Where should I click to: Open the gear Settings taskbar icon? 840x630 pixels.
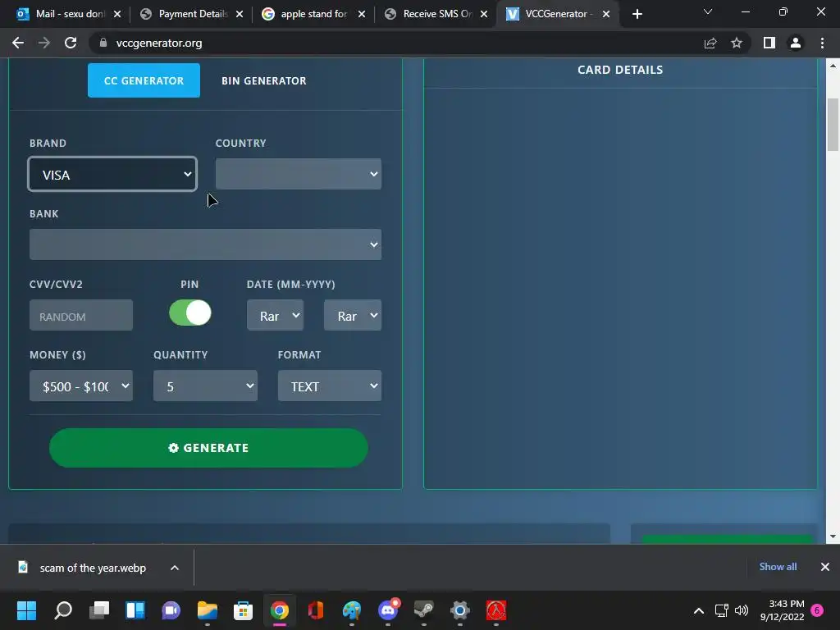pos(459,610)
